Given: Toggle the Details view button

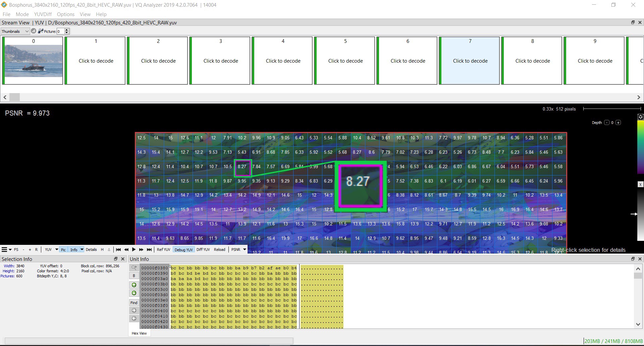Looking at the screenshot, I should (x=91, y=250).
